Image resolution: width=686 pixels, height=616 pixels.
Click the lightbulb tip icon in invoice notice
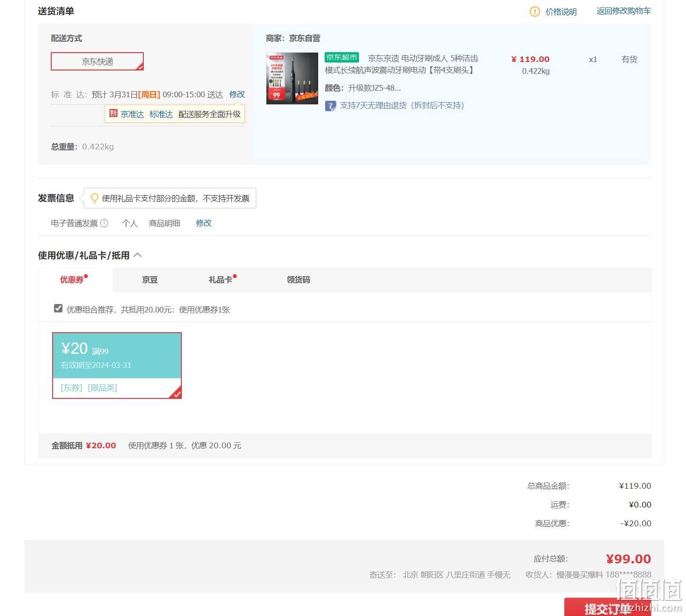tap(94, 198)
